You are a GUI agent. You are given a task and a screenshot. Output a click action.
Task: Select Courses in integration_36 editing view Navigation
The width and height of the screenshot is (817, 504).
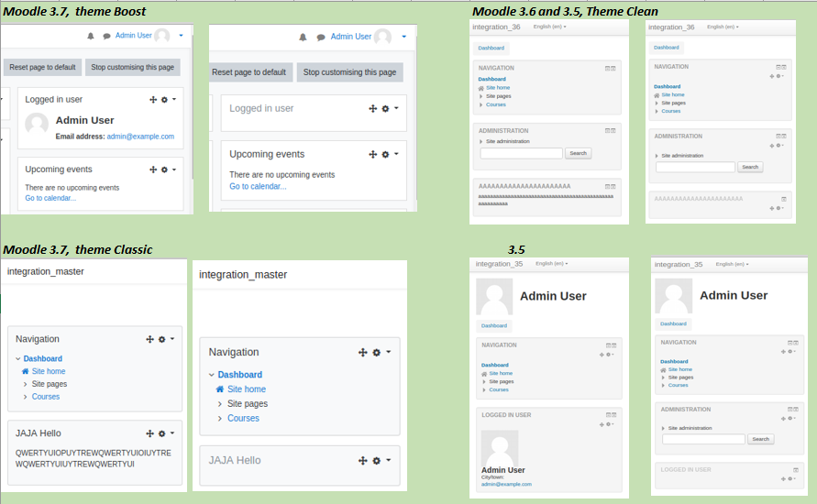point(671,111)
